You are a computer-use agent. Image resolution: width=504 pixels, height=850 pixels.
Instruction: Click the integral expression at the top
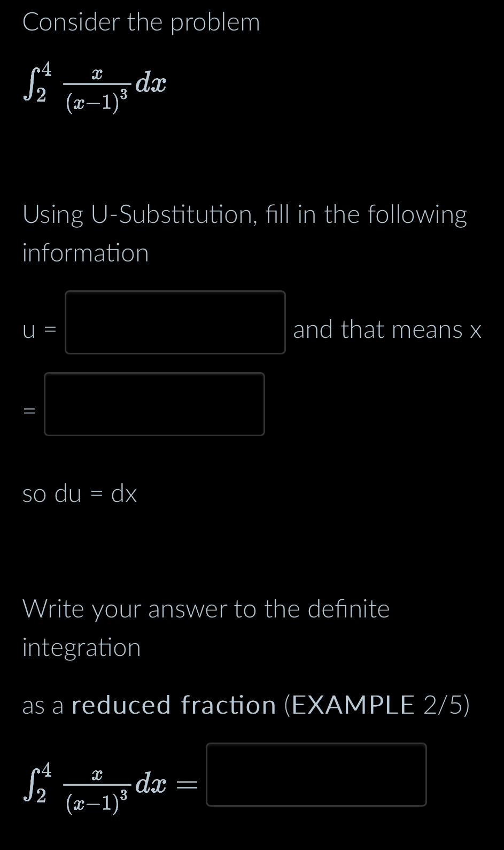(x=94, y=86)
